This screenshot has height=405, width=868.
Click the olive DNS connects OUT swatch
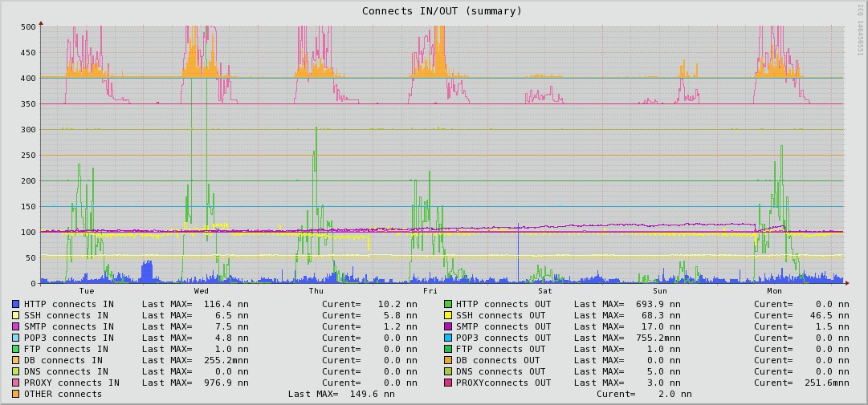point(448,372)
